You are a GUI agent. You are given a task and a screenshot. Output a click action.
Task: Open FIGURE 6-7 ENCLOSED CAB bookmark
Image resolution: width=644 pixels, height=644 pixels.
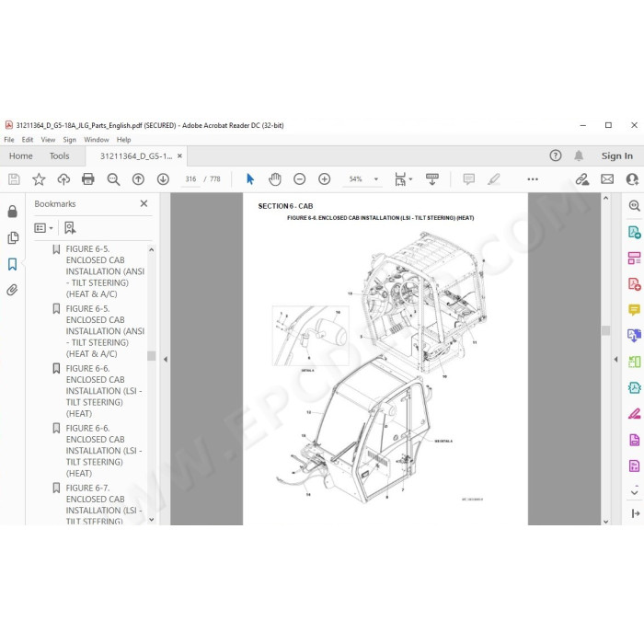pos(104,504)
